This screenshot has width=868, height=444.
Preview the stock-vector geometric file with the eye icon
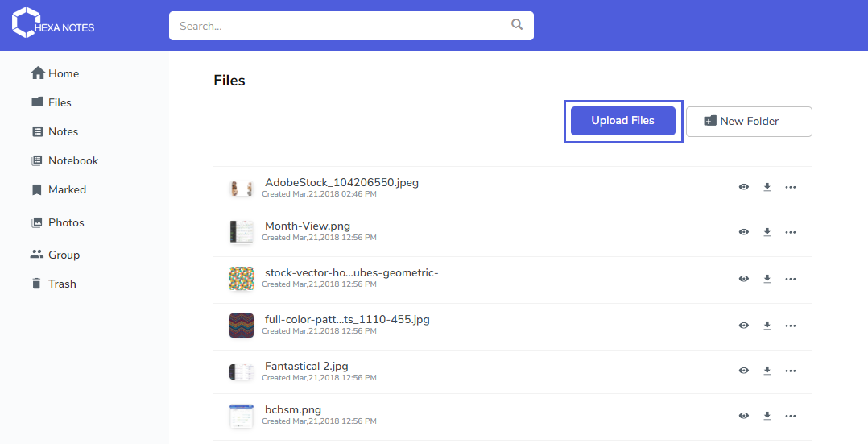(744, 279)
